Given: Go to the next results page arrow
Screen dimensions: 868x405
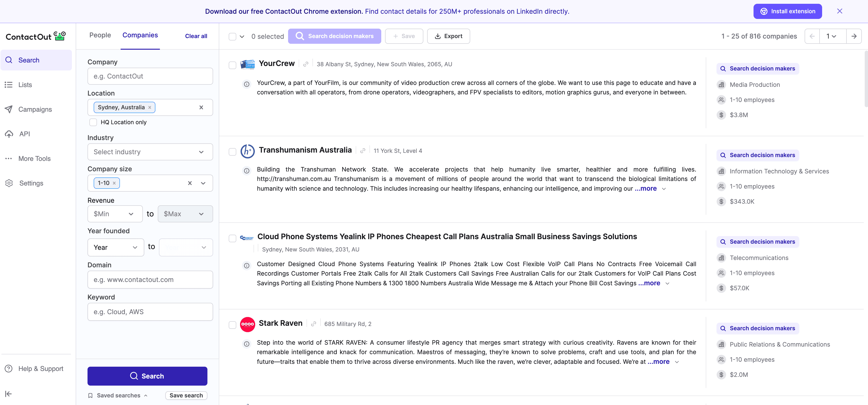Looking at the screenshot, I should [x=854, y=36].
